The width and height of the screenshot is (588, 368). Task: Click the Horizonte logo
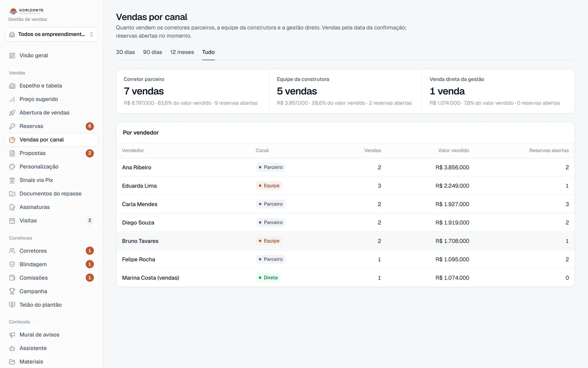coord(26,11)
